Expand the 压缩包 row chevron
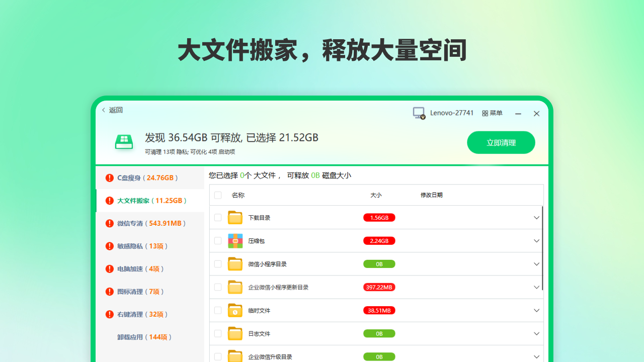The height and width of the screenshot is (362, 644). (536, 241)
